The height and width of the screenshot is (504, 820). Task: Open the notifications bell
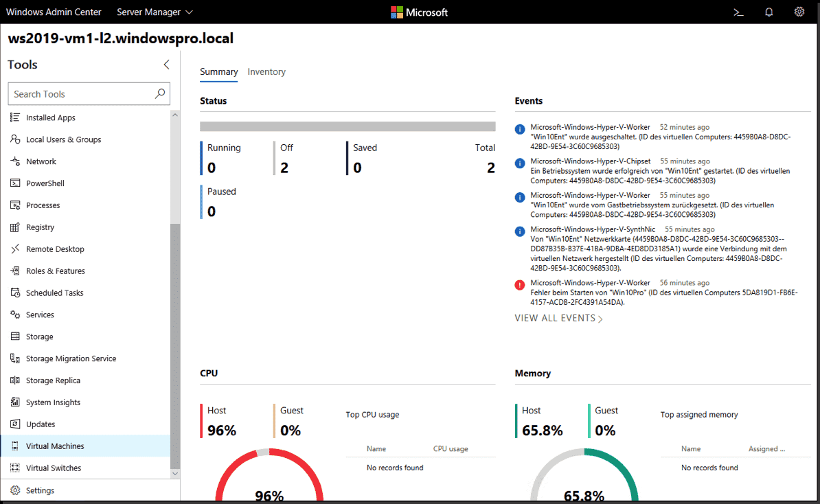[768, 12]
